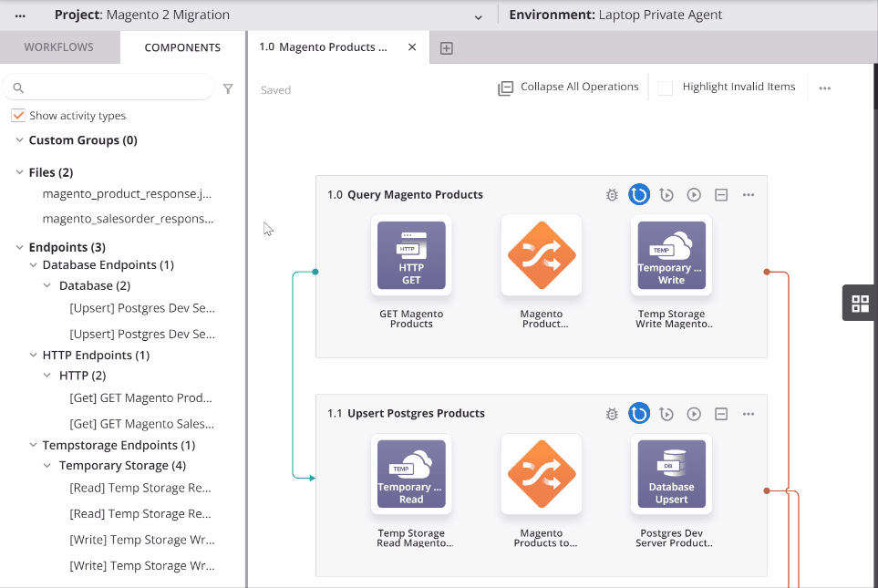Select first [Read] Temp Storage activity
This screenshot has height=588, width=878.
[140, 488]
